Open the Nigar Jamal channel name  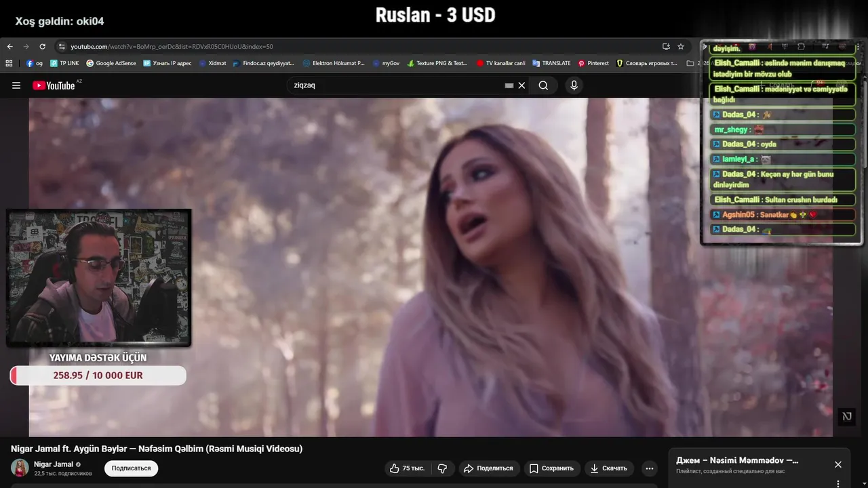point(54,464)
